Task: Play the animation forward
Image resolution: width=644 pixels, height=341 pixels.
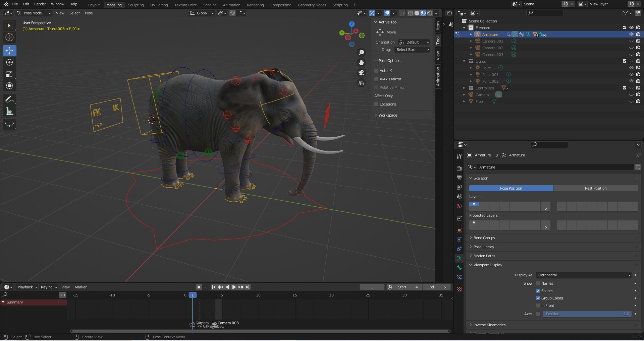Action: pyautogui.click(x=234, y=287)
